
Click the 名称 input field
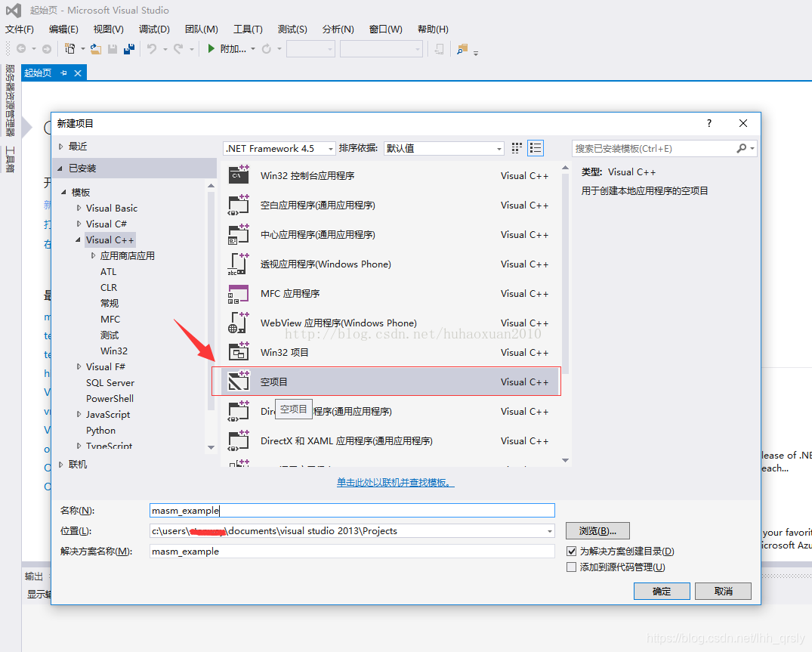pyautogui.click(x=352, y=511)
